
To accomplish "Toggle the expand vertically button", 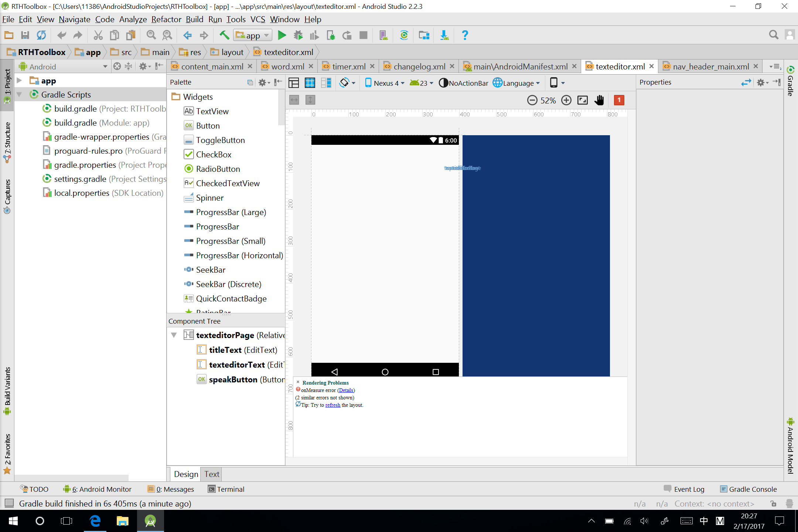I will click(x=310, y=100).
